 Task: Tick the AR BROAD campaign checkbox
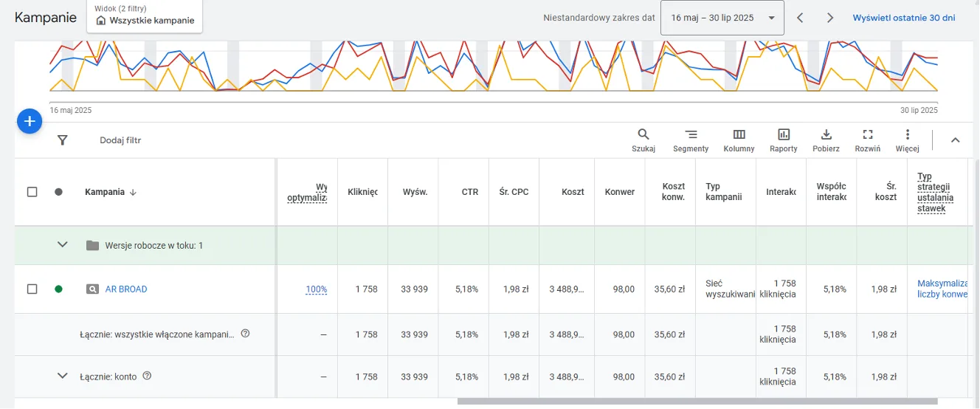coord(32,289)
